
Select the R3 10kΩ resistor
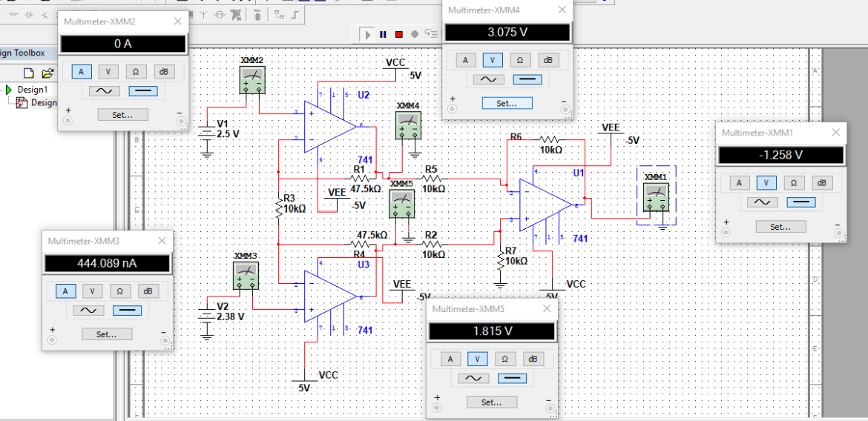pos(278,207)
